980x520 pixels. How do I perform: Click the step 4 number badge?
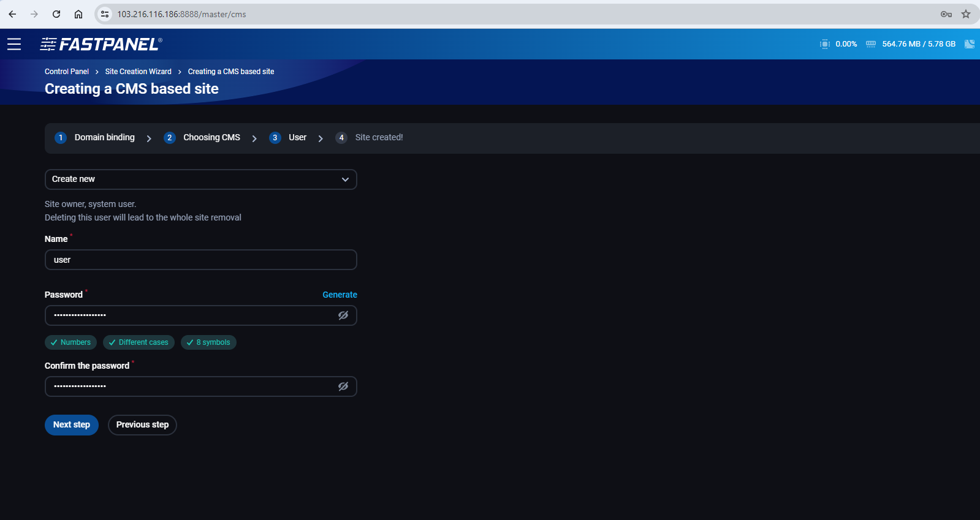click(x=341, y=138)
